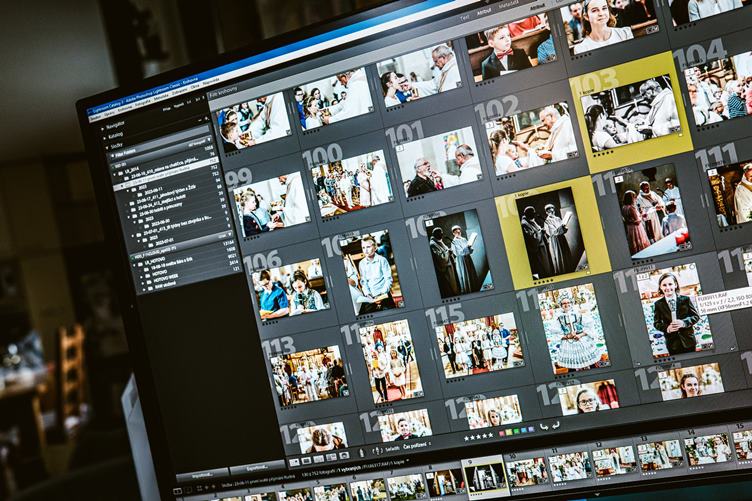The width and height of the screenshot is (752, 501).
Task: Click the Importovat button
Action: [202, 475]
